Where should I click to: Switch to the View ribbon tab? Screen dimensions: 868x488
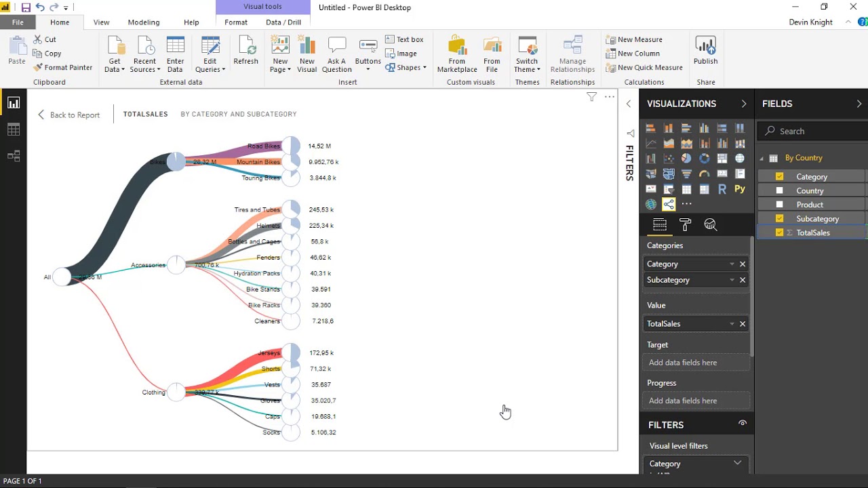point(101,22)
